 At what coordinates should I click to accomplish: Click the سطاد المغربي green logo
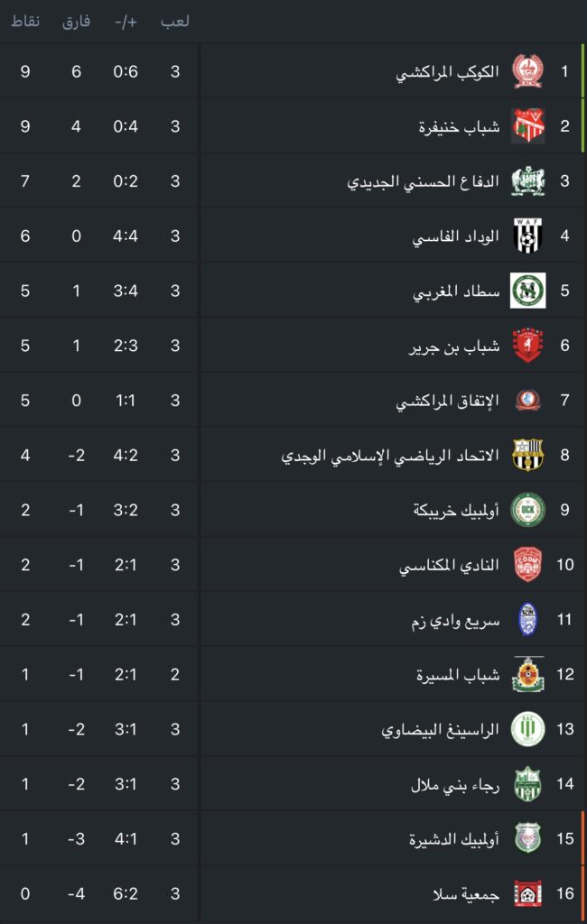point(527,291)
